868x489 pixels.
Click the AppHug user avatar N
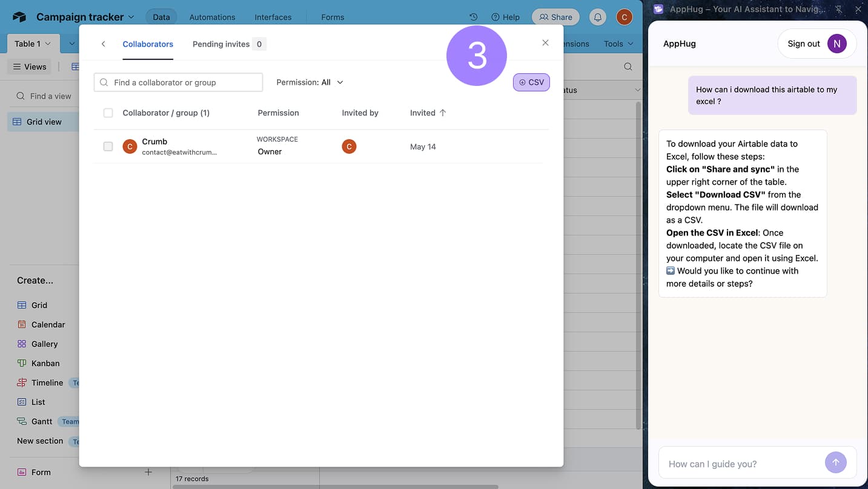(x=837, y=44)
